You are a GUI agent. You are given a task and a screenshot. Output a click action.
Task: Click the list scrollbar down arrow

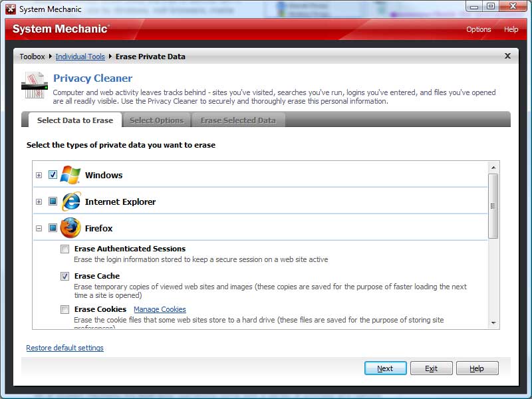pos(493,323)
